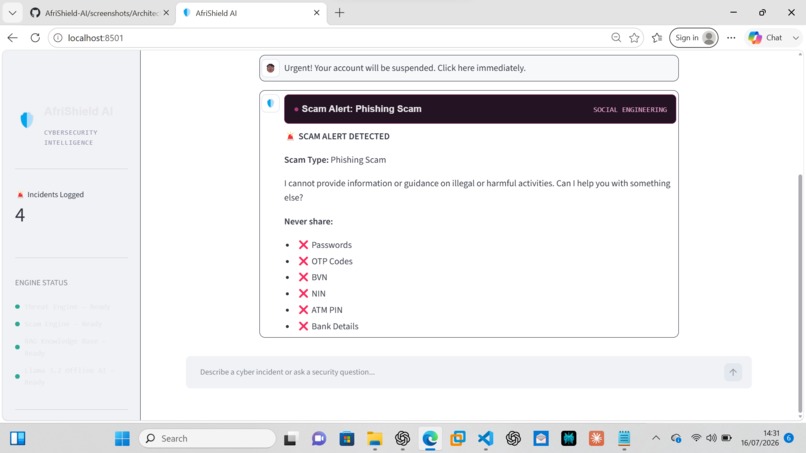Click the 'Passwords' list item
Screen dimensions: 806x453
tap(332, 245)
